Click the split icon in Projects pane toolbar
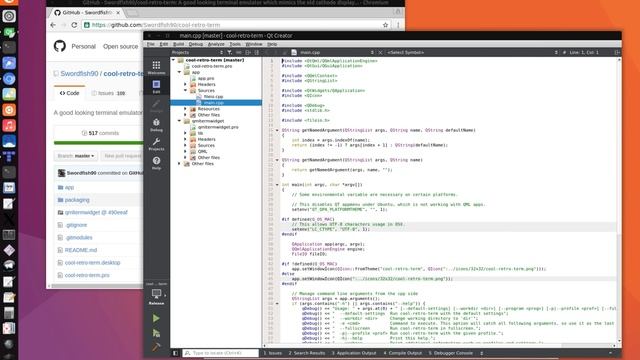Image resolution: width=640 pixels, height=360 pixels. (248, 52)
